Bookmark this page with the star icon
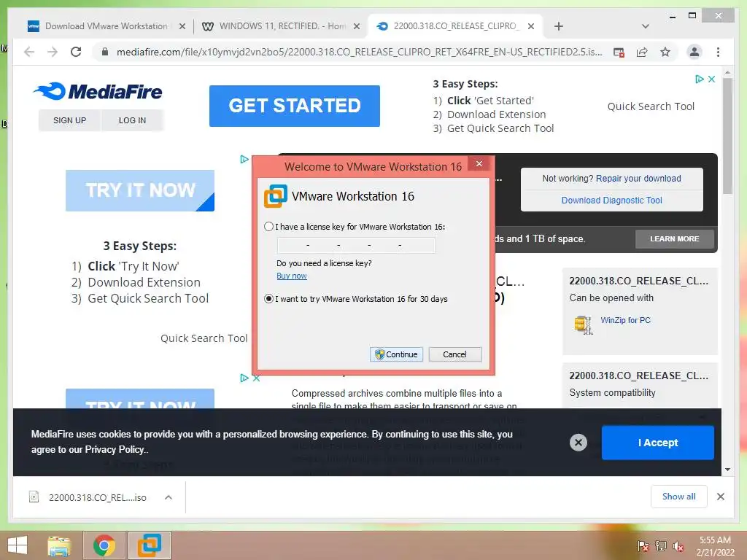 pos(665,52)
